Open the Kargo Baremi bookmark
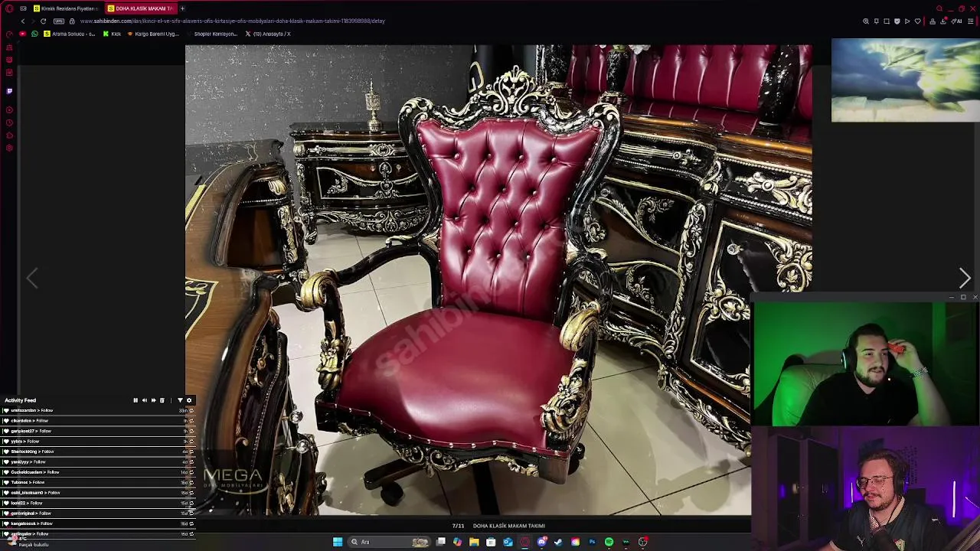Viewport: 980px width, 551px height. (x=153, y=34)
